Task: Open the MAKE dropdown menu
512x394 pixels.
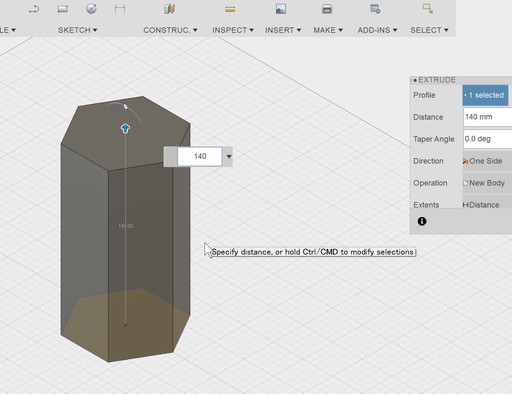Action: [x=328, y=30]
